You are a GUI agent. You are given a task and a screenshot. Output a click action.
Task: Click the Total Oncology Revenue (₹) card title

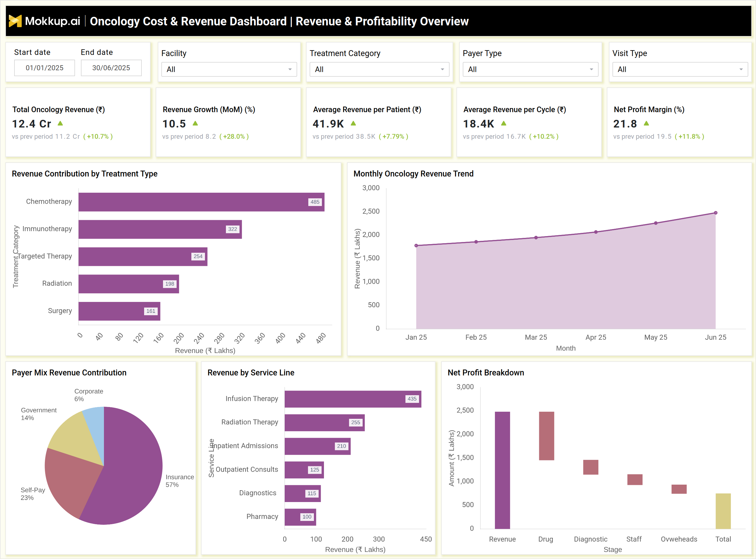[58, 109]
